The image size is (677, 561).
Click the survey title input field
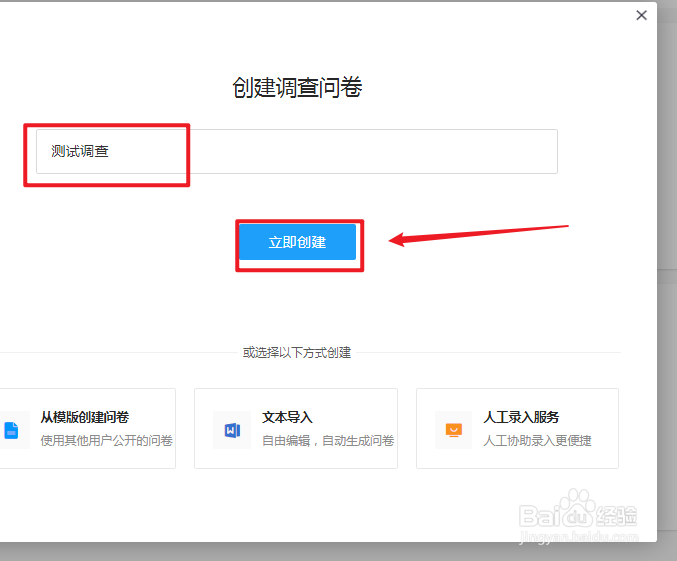coord(297,152)
